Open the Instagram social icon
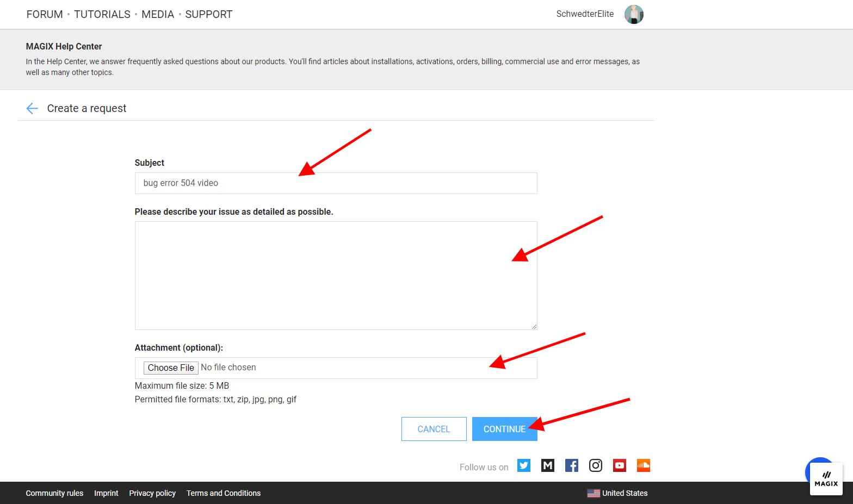Viewport: 853px width, 504px height. (596, 465)
